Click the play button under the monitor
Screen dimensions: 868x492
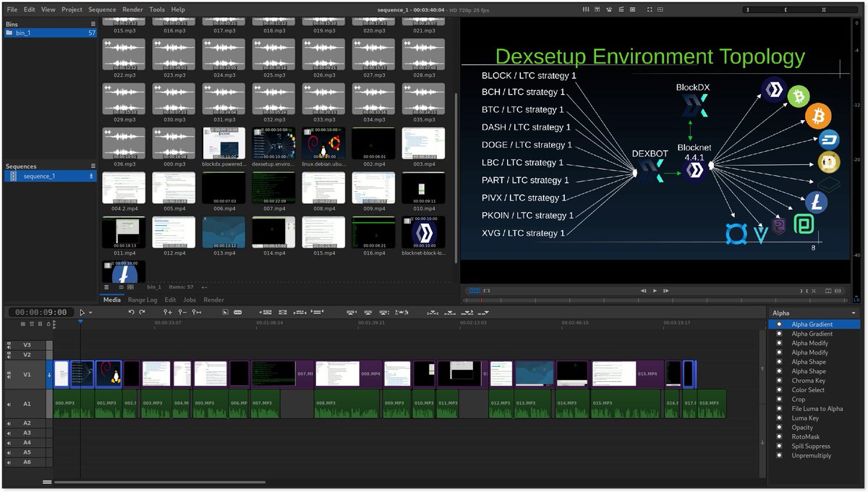point(655,291)
